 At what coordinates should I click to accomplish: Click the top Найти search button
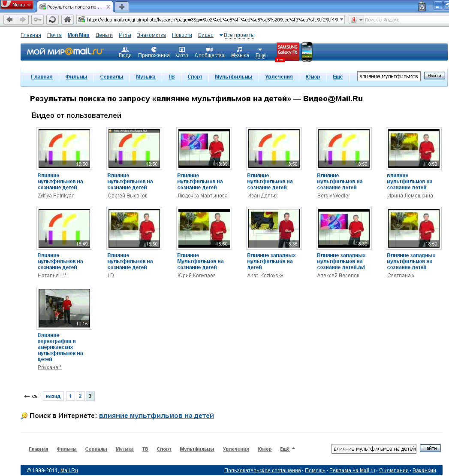(x=434, y=76)
